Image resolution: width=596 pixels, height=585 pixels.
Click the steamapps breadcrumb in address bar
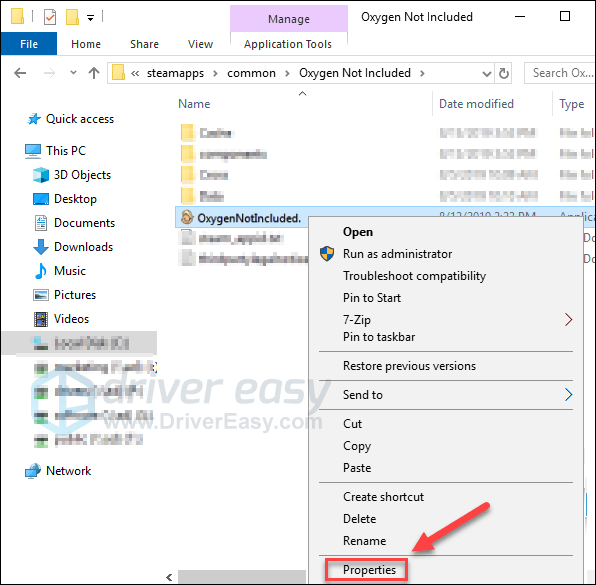[175, 73]
